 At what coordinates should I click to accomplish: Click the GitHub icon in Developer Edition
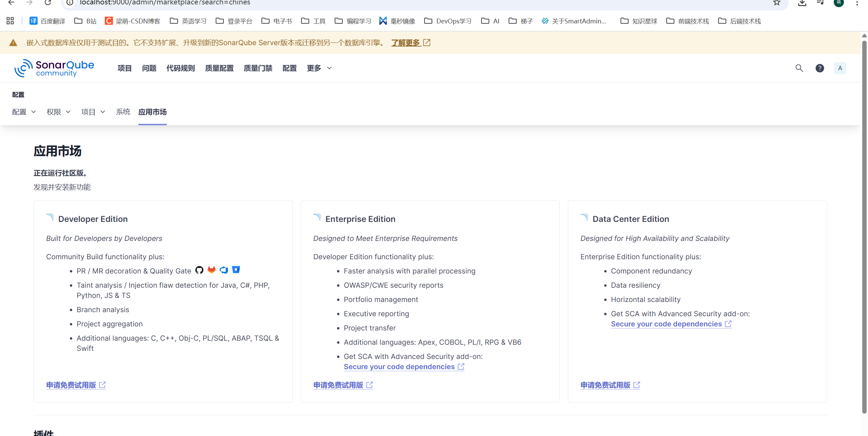tap(199, 270)
